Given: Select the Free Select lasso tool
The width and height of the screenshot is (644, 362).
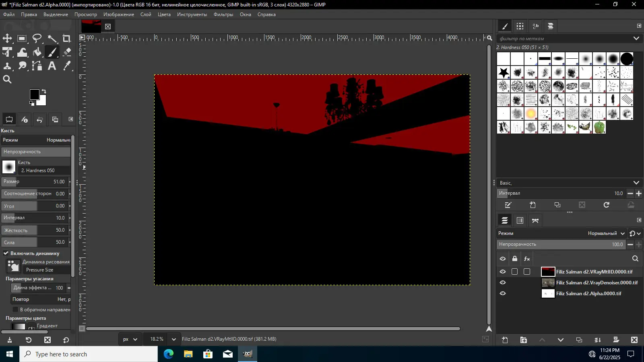Looking at the screenshot, I should pos(37,39).
